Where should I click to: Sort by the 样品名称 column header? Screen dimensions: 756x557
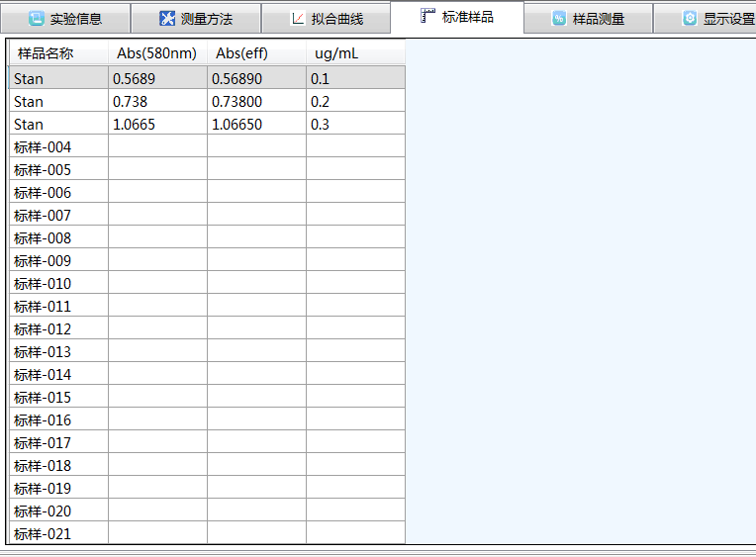46,52
